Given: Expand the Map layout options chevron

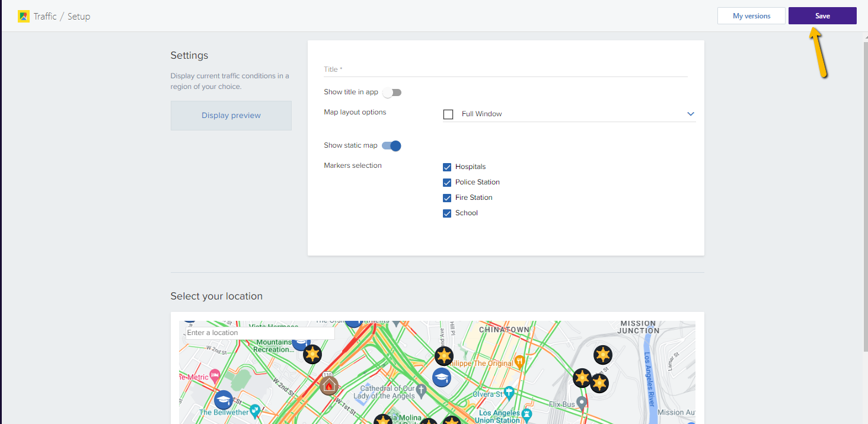Looking at the screenshot, I should tap(690, 114).
